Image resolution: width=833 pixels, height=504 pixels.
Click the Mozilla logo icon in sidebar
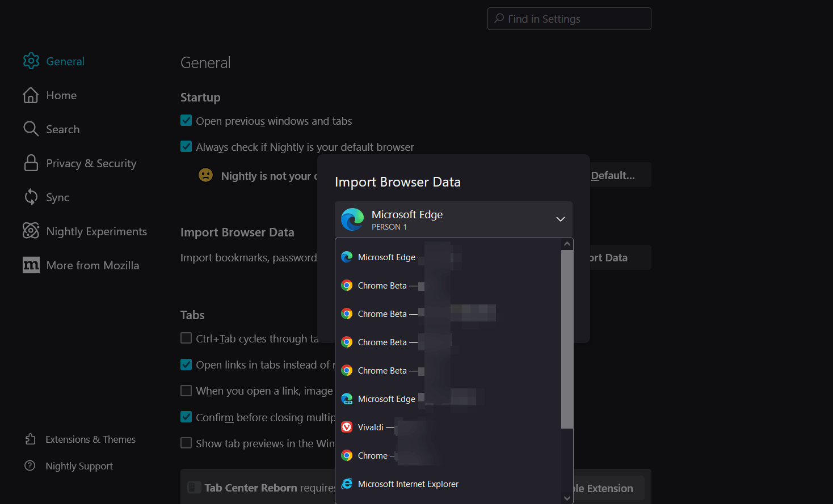tap(31, 265)
